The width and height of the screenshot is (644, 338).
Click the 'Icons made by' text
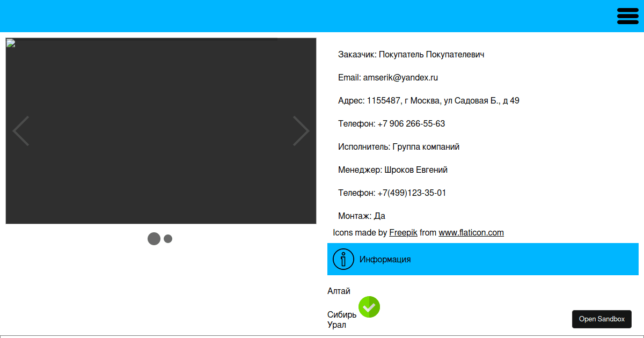click(x=360, y=232)
